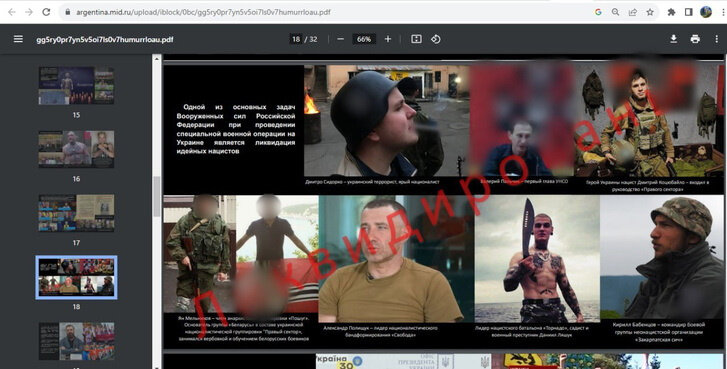Click caption about Кирилл Бабенцов

coord(659,332)
